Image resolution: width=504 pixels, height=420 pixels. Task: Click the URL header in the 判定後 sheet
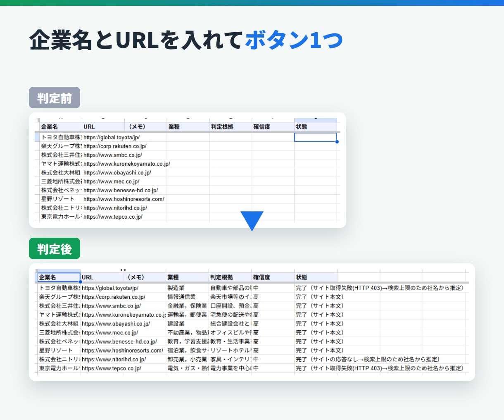point(102,277)
